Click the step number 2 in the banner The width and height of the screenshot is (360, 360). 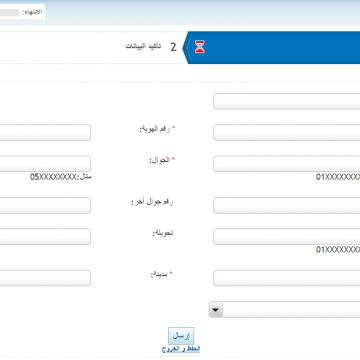click(173, 47)
